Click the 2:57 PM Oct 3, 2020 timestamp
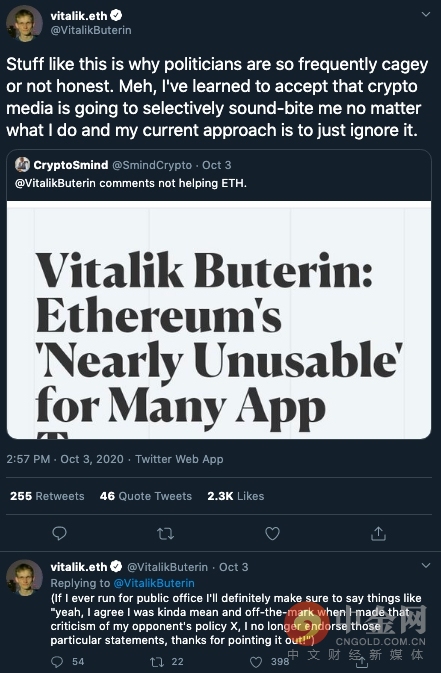 click(65, 459)
